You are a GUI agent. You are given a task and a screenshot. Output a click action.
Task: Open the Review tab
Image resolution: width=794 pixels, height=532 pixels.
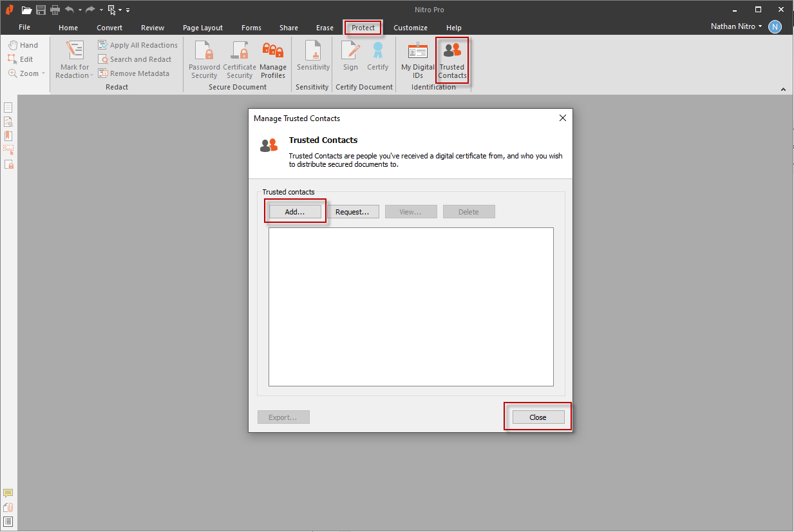tap(152, 28)
